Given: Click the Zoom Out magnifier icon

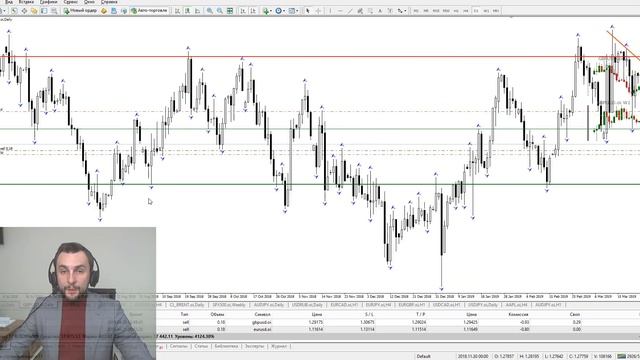Looking at the screenshot, I should click(x=220, y=11).
